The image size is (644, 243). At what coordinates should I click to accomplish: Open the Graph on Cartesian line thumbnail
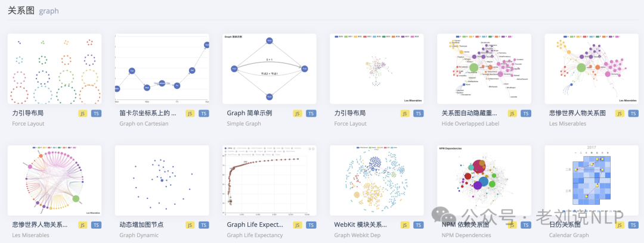coord(162,68)
